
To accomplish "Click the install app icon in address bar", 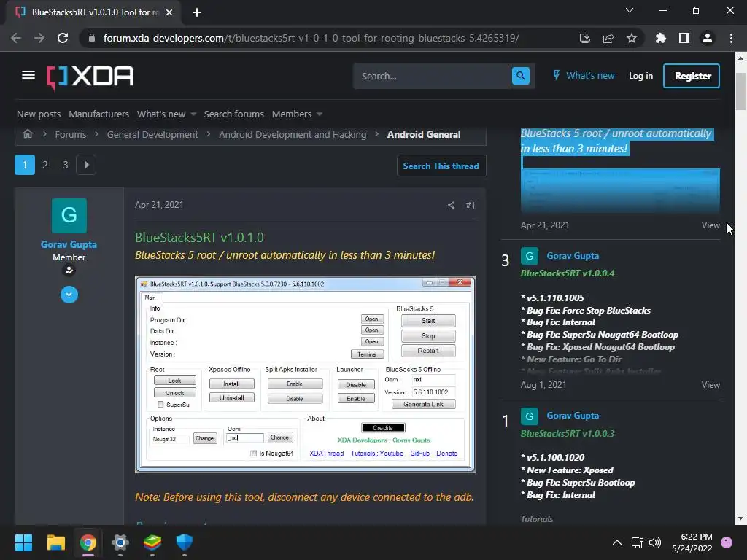I will click(584, 38).
